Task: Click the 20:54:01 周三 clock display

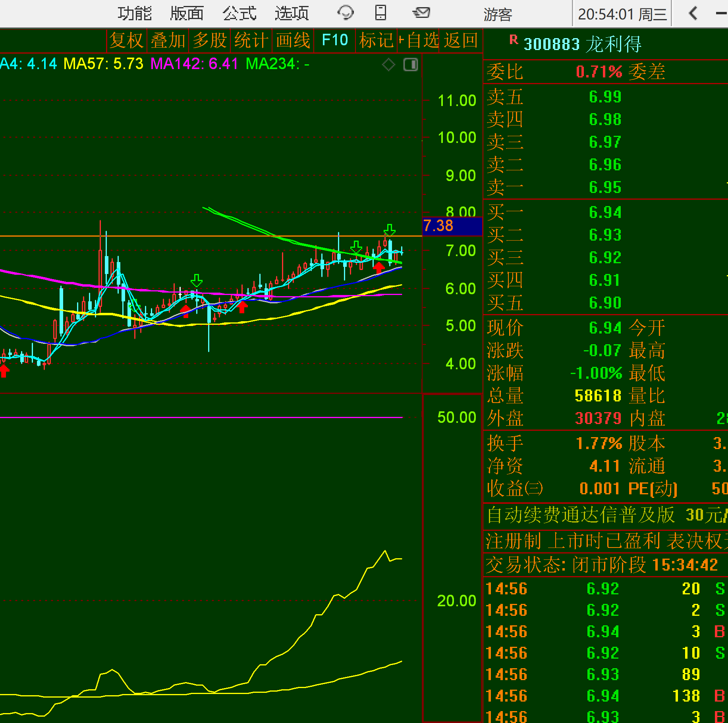Action: coord(622,15)
